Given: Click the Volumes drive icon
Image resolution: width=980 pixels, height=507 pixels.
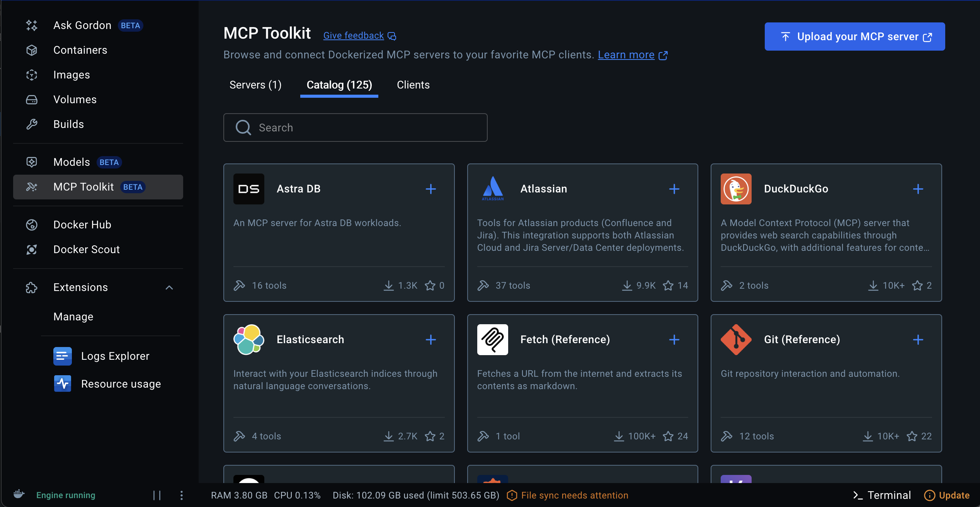Looking at the screenshot, I should 32,100.
